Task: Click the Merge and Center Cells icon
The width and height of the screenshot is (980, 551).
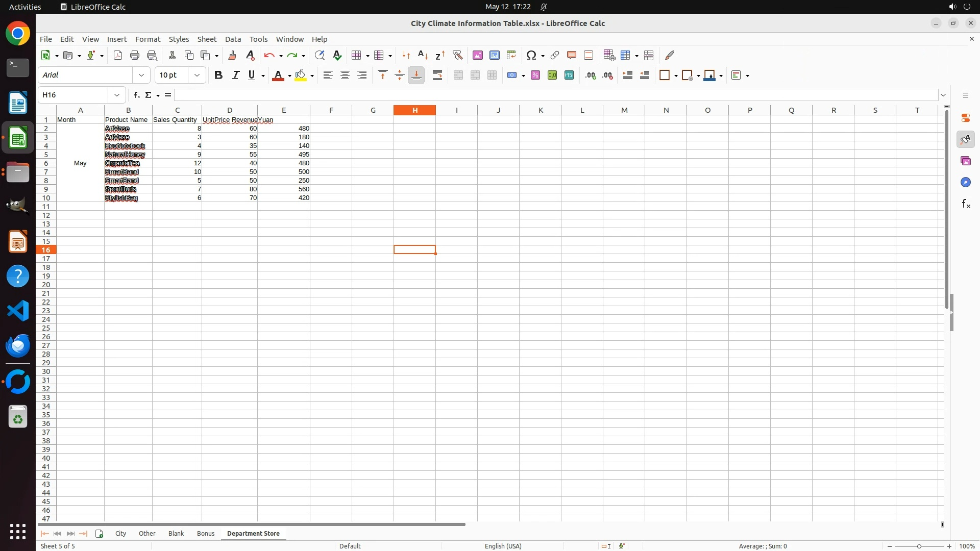Action: pos(458,76)
